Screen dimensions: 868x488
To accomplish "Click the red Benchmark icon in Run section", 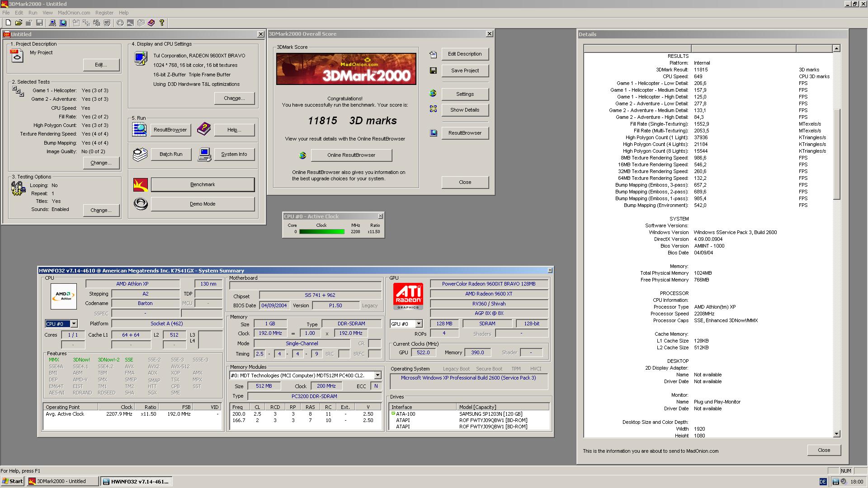I will pyautogui.click(x=141, y=184).
